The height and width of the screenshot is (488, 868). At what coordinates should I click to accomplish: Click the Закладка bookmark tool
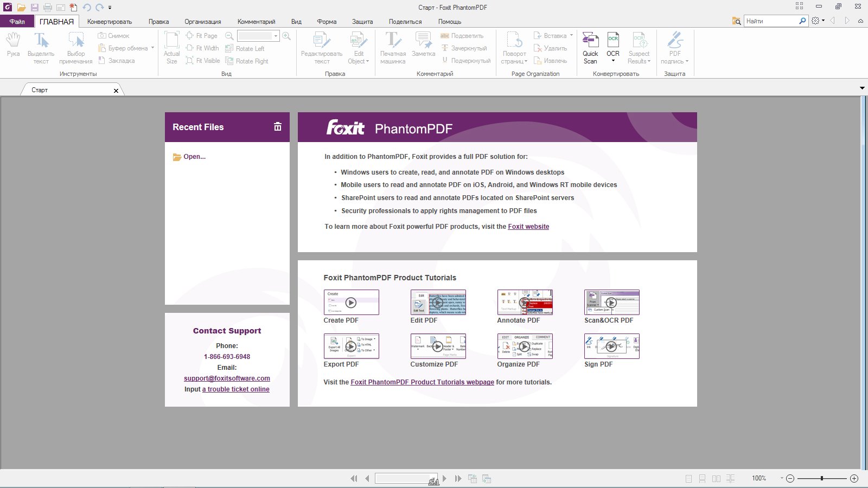coord(116,61)
